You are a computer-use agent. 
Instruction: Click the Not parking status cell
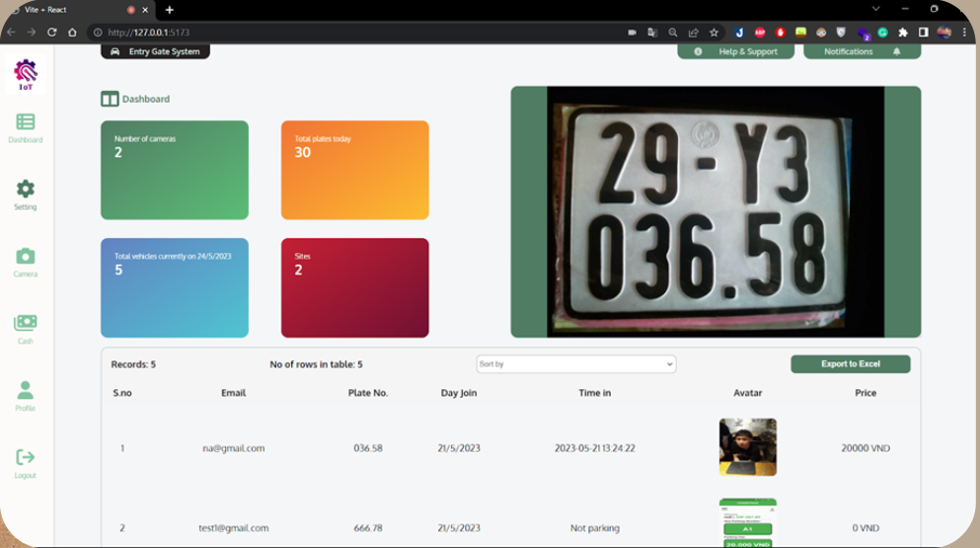(594, 528)
